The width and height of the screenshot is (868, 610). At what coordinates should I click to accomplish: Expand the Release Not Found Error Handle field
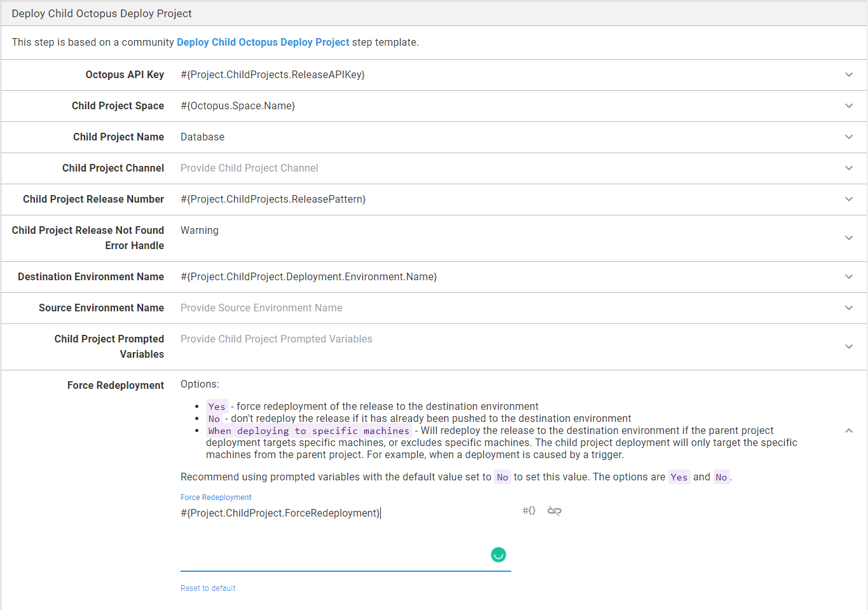click(849, 238)
